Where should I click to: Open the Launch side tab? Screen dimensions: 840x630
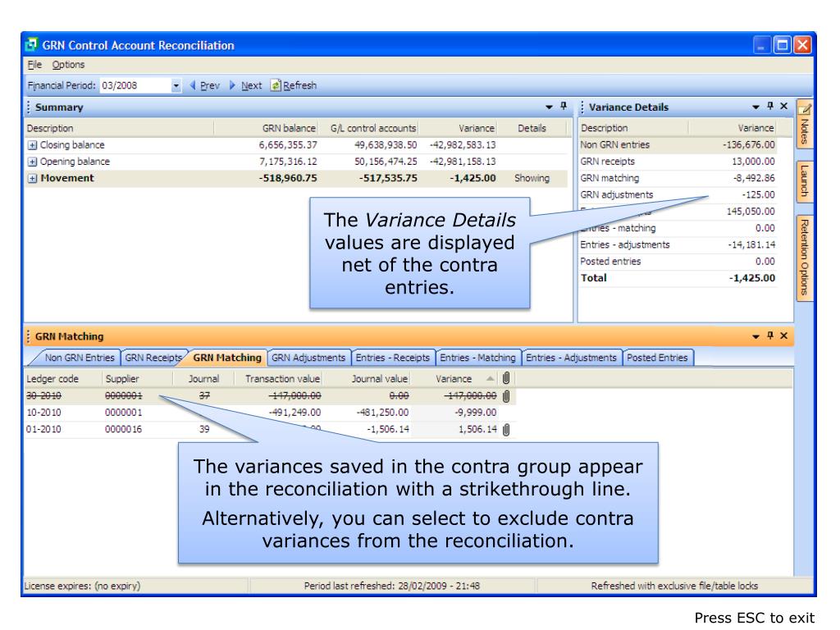point(804,181)
